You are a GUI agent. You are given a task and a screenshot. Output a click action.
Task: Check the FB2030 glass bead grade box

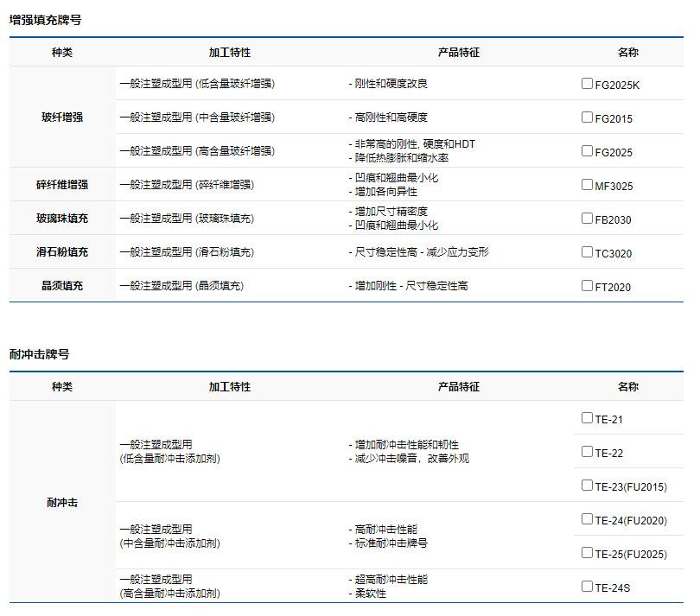tap(588, 219)
